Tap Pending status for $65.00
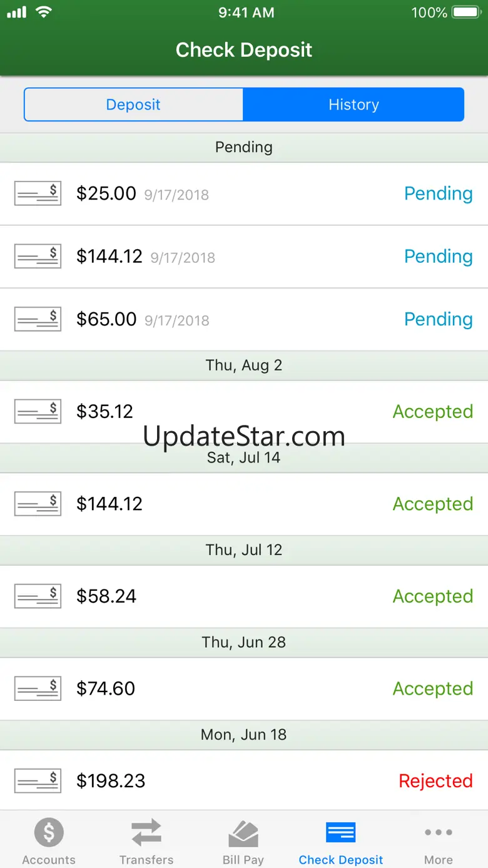 [439, 319]
